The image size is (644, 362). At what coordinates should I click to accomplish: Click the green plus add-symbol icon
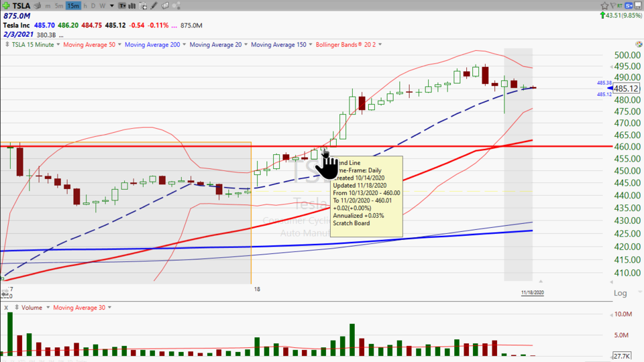pos(6,6)
